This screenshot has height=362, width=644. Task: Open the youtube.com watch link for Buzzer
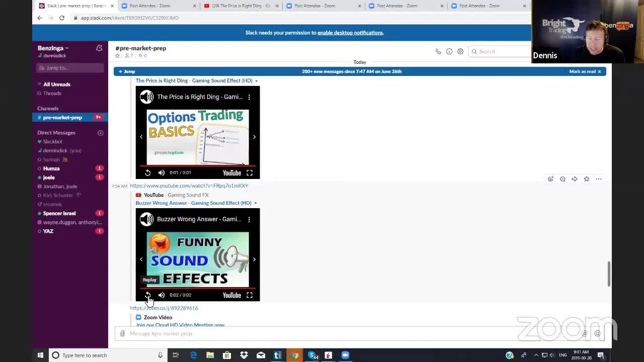click(189, 186)
